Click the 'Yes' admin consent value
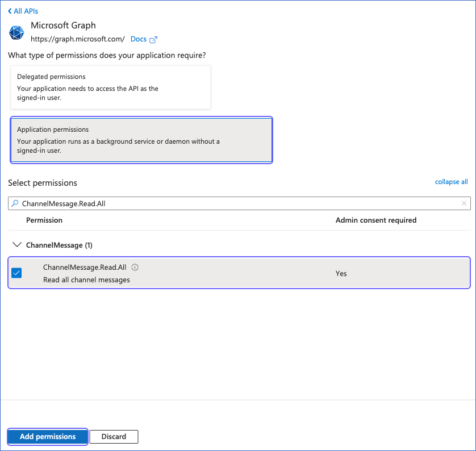 341,273
